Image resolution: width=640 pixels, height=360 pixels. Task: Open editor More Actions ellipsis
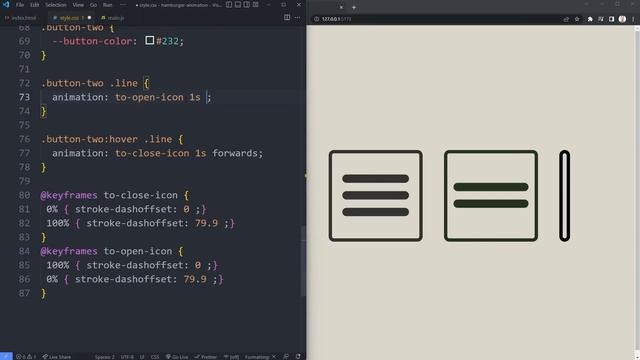coord(298,18)
